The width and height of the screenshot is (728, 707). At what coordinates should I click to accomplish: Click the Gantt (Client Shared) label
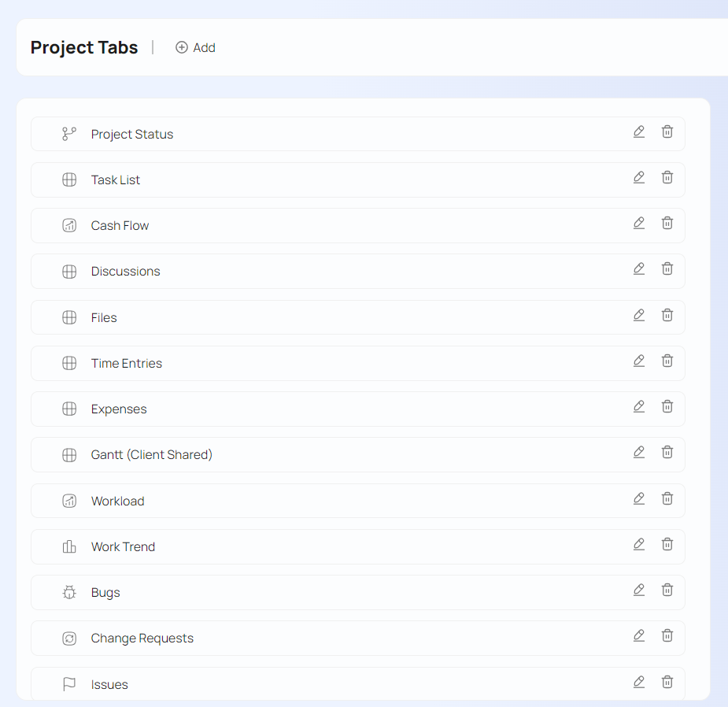click(x=151, y=455)
